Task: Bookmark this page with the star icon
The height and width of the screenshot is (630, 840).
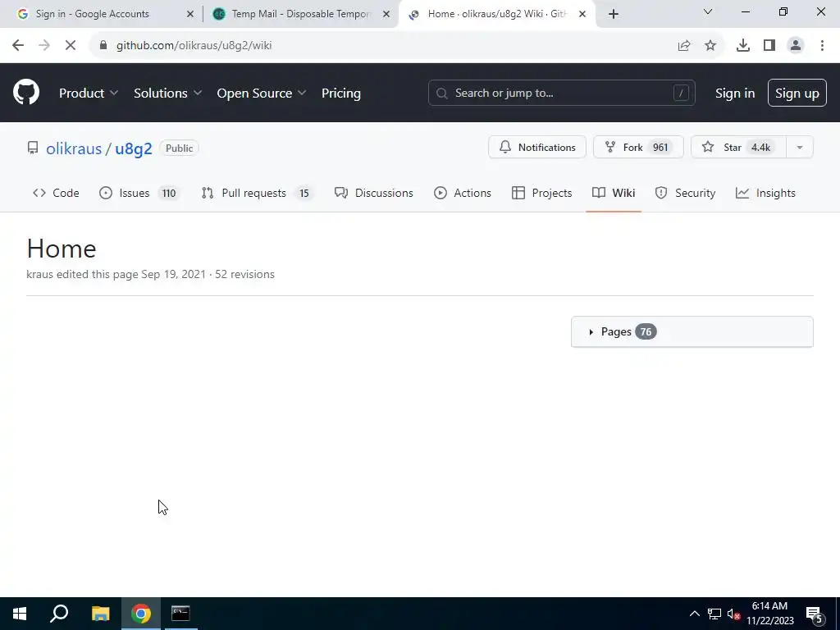Action: pos(710,46)
